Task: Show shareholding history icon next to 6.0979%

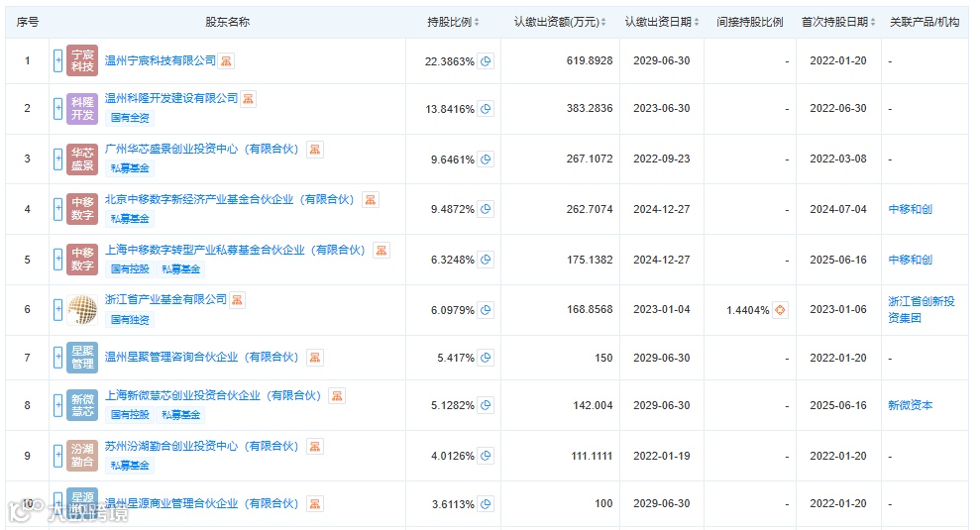Action: pyautogui.click(x=486, y=310)
